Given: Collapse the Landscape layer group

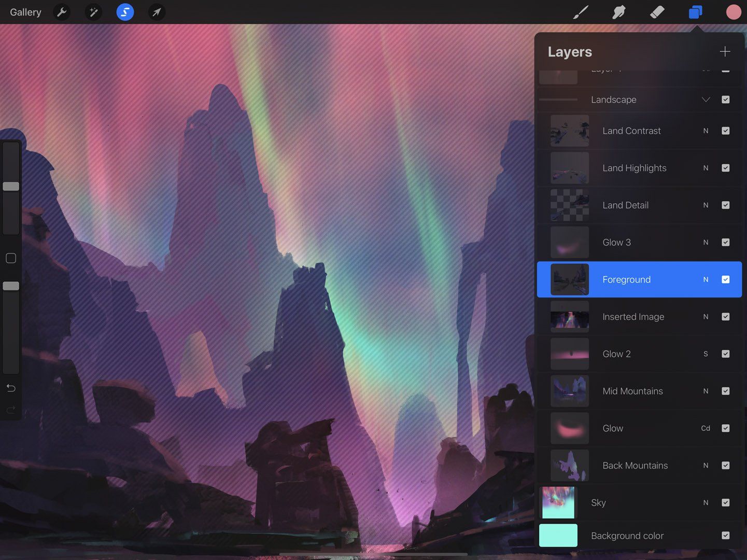Looking at the screenshot, I should [706, 100].
